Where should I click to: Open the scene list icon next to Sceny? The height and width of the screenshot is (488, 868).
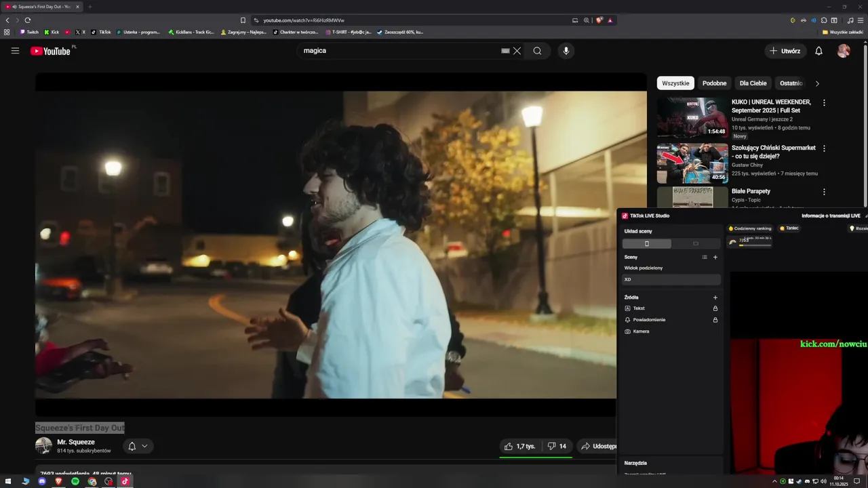click(x=705, y=257)
